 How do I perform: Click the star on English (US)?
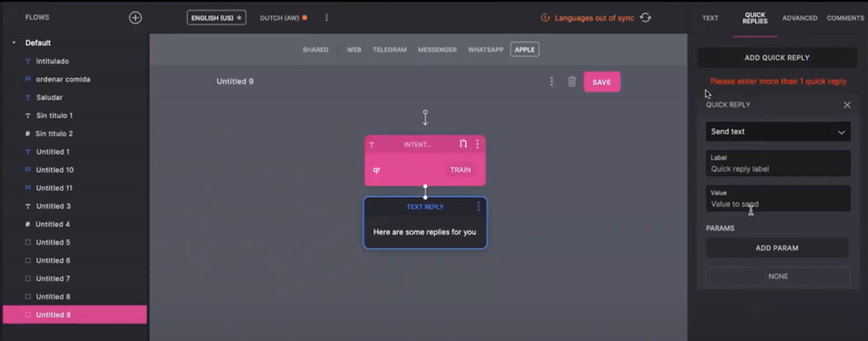pyautogui.click(x=239, y=17)
